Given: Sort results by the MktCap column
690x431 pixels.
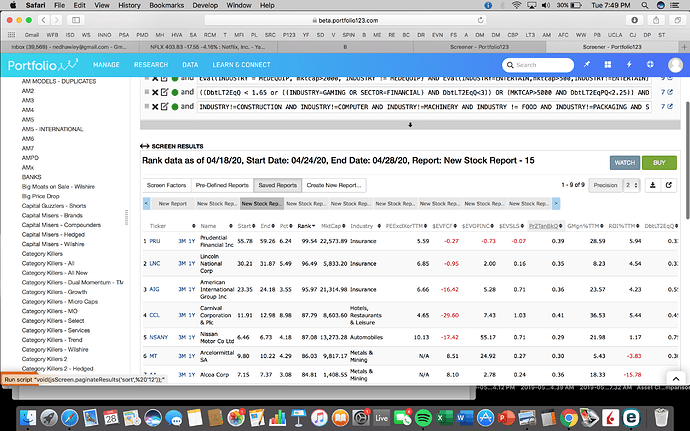Looking at the screenshot, I should tap(333, 226).
